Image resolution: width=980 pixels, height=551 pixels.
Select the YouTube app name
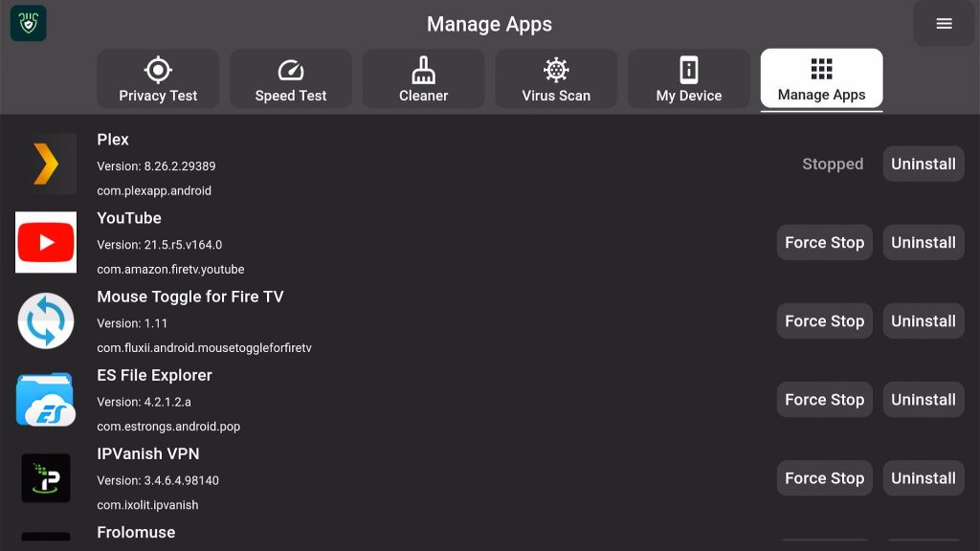click(x=129, y=218)
